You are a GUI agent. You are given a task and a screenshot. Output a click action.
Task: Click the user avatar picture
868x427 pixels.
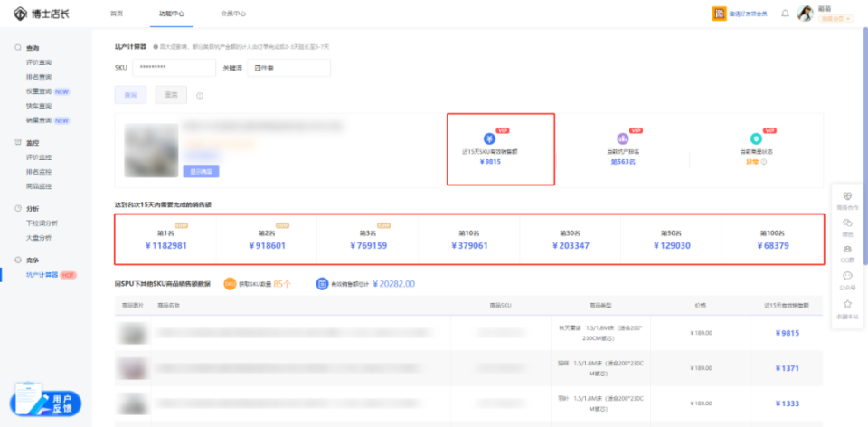(x=805, y=14)
